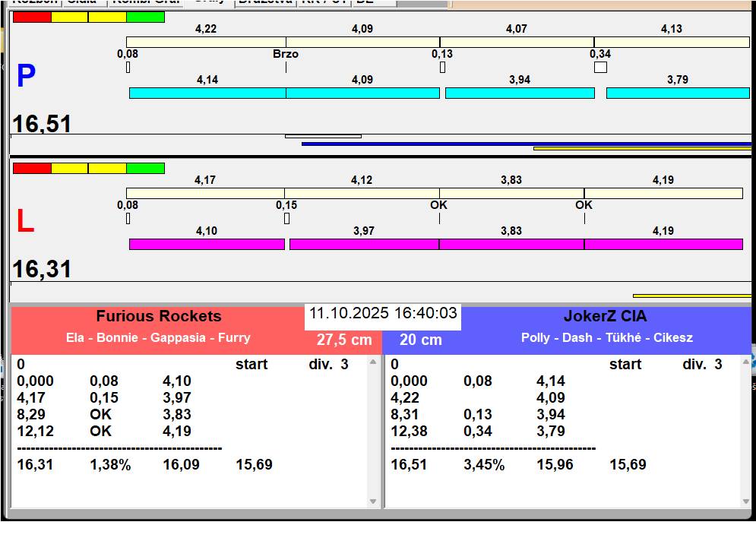The width and height of the screenshot is (756, 544).
Task: Open the Družstva tab
Action: pos(264,2)
